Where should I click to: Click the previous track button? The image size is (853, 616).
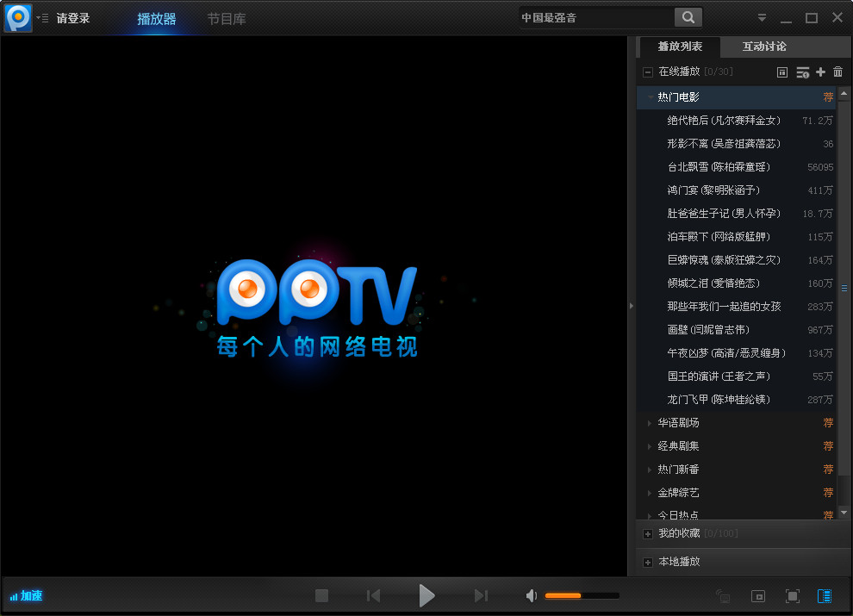point(373,596)
